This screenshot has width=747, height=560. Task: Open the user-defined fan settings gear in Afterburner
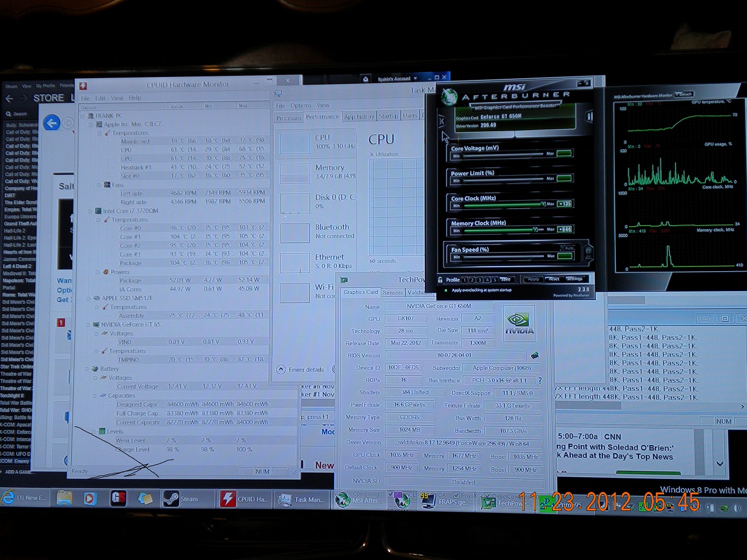pyautogui.click(x=588, y=253)
